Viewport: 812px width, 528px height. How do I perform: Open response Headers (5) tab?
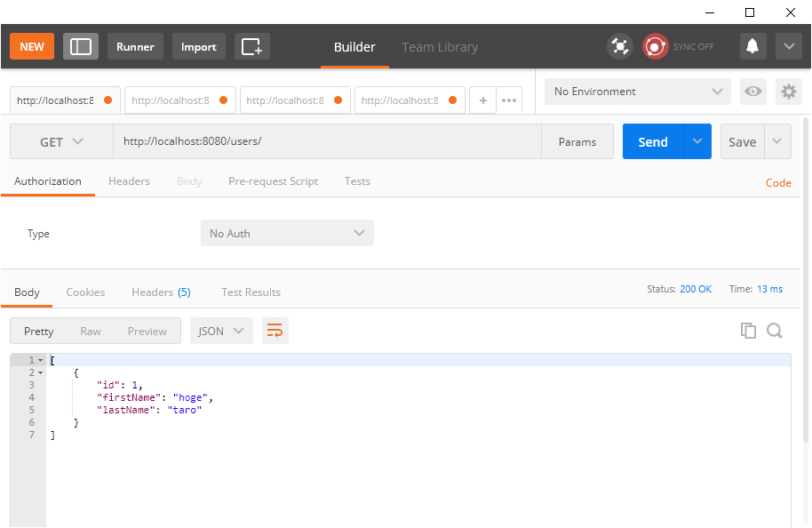tap(161, 292)
